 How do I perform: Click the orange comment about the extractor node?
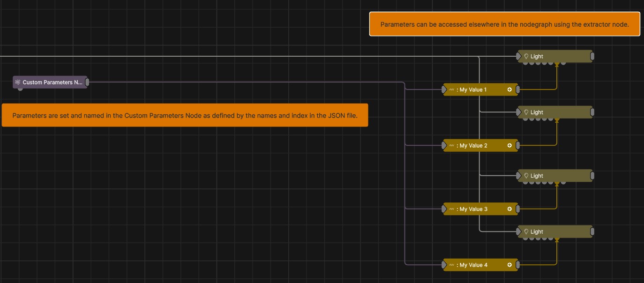click(504, 24)
